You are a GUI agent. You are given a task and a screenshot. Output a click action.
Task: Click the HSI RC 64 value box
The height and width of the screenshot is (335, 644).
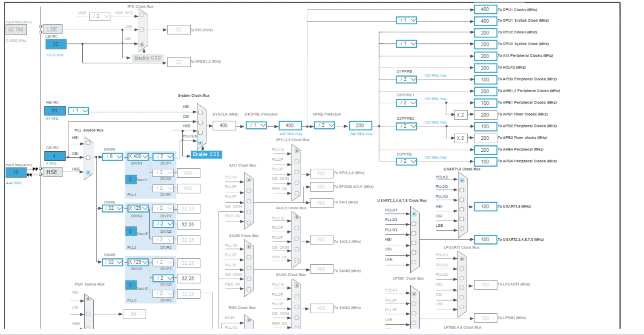[x=56, y=111]
